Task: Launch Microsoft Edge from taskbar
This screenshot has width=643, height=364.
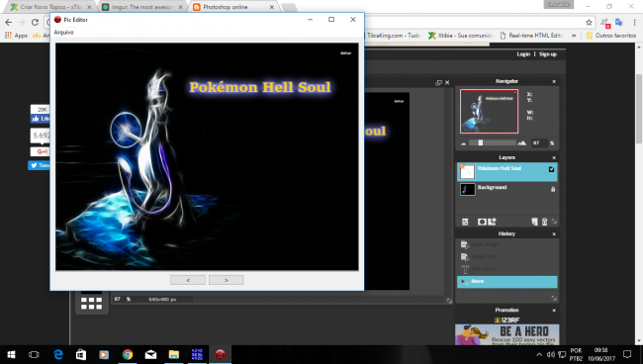Action: (x=58, y=354)
